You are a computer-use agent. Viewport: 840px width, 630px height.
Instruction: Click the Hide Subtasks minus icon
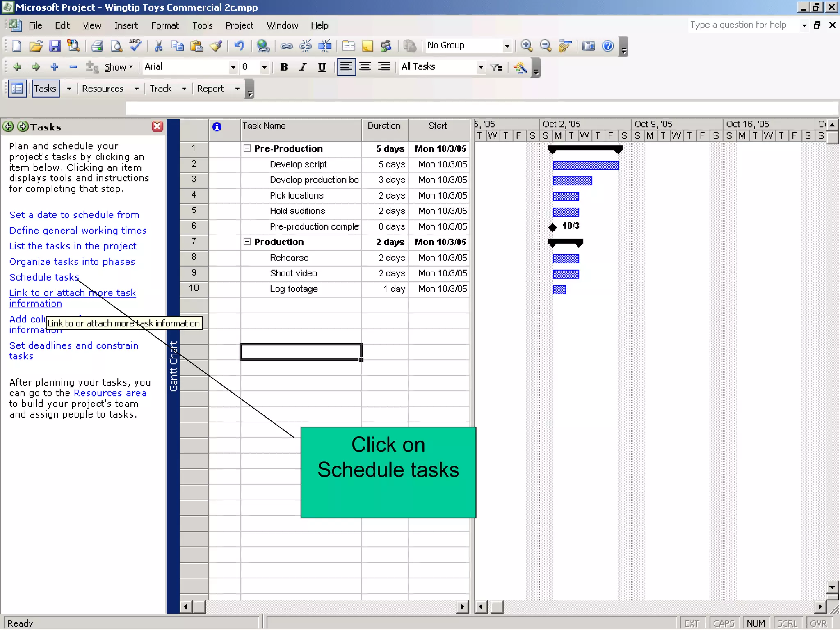coord(73,67)
